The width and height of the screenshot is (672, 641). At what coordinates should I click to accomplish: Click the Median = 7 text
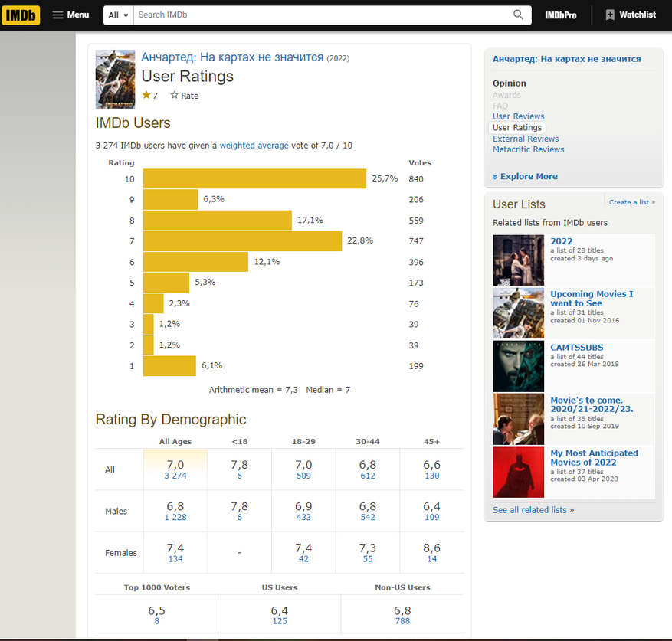328,390
